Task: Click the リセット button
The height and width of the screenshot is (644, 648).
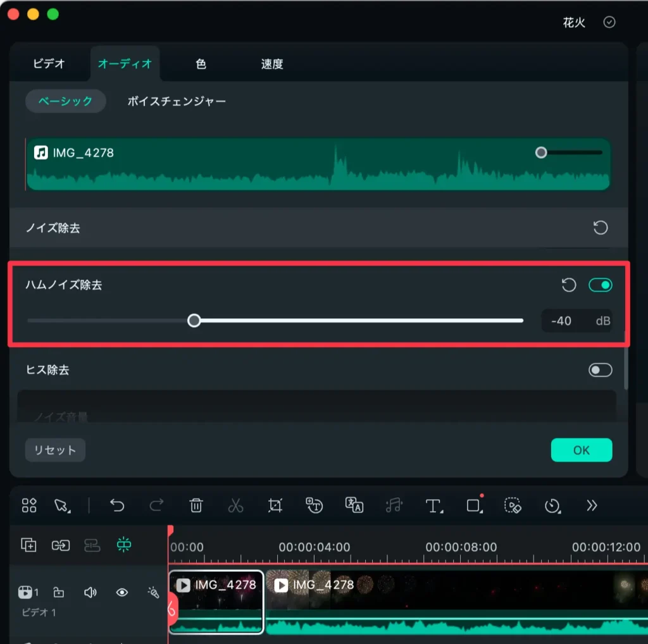Action: point(55,450)
